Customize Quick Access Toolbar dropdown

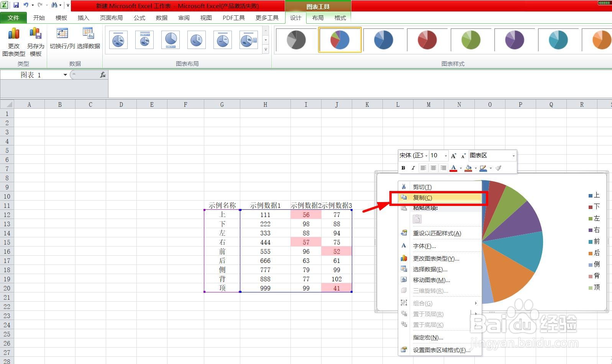(68, 5)
